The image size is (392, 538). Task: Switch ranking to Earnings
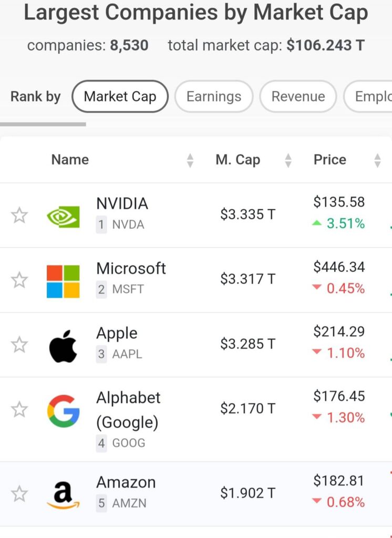[x=214, y=97]
